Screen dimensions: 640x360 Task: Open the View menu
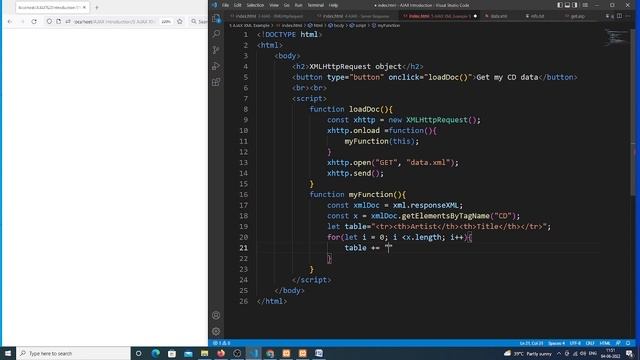tap(274, 5)
